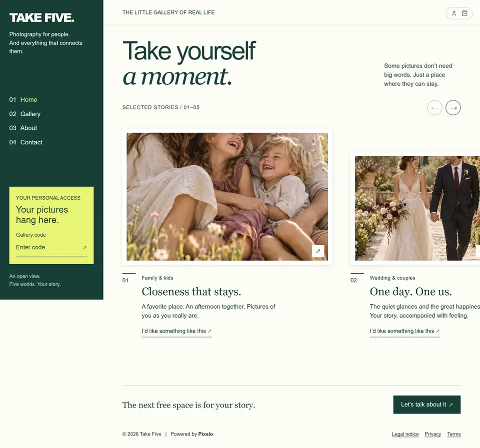Submit the gallery code arrow icon
The width and height of the screenshot is (480, 448).
(85, 247)
